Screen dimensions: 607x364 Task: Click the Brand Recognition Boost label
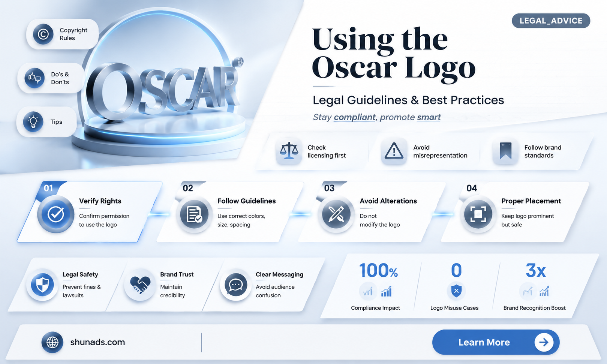pyautogui.click(x=534, y=308)
